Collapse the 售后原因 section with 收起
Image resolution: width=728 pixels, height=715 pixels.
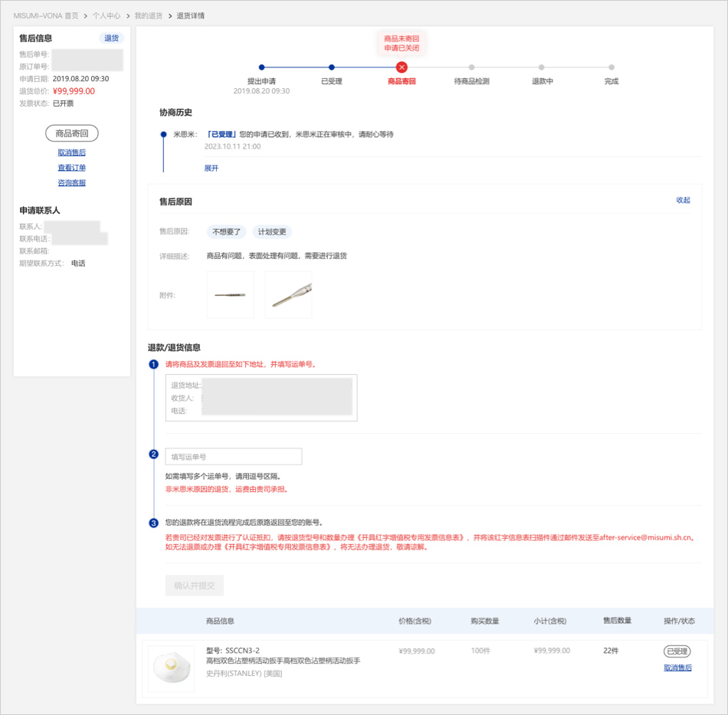click(x=683, y=200)
